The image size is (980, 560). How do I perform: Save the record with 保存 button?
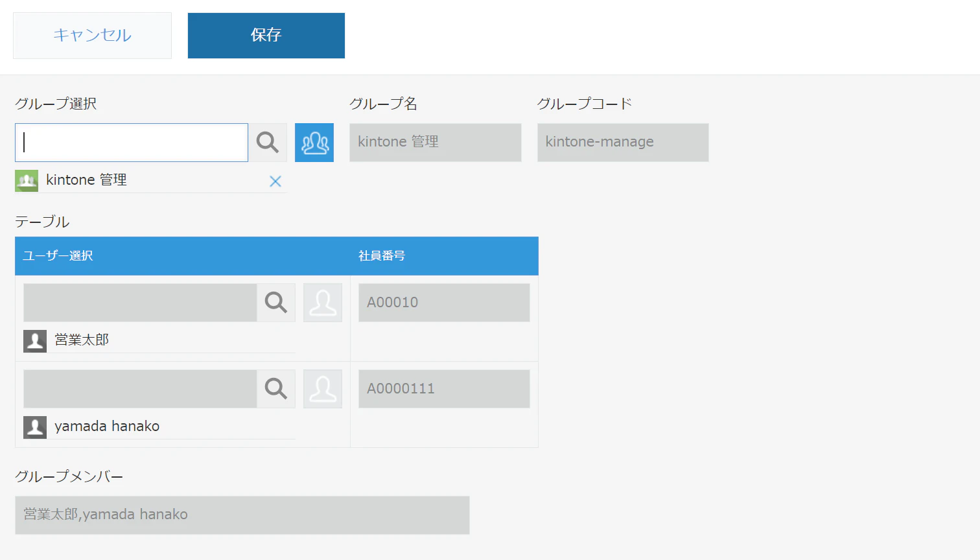[x=266, y=36]
